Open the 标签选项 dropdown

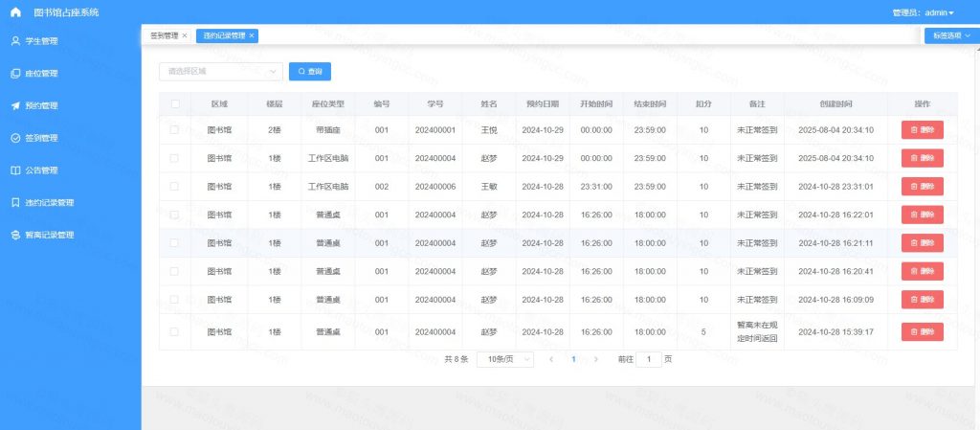tap(952, 36)
